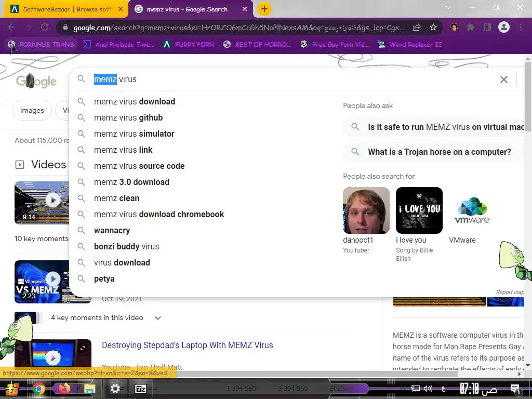Screen dimensions: 532x399
Task: Expand 4 key moments in this video
Action: pyautogui.click(x=106, y=318)
